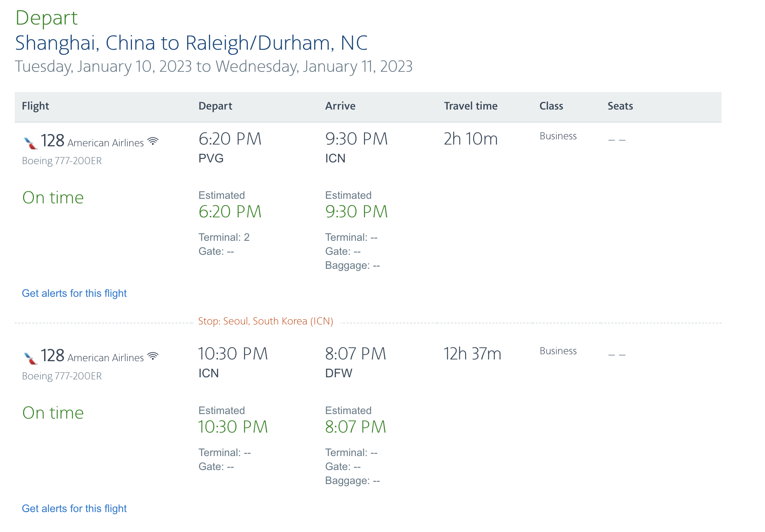
Task: Click the Stop: Seoul, South Korea (ICN) label
Action: point(266,321)
